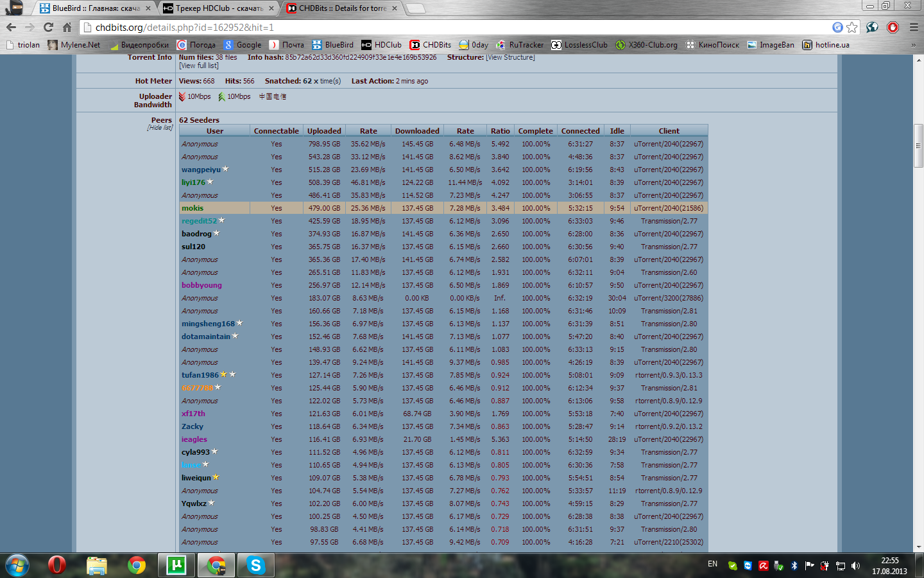Click the browser Forward arrow
Image resolution: width=924 pixels, height=578 pixels.
(x=30, y=28)
